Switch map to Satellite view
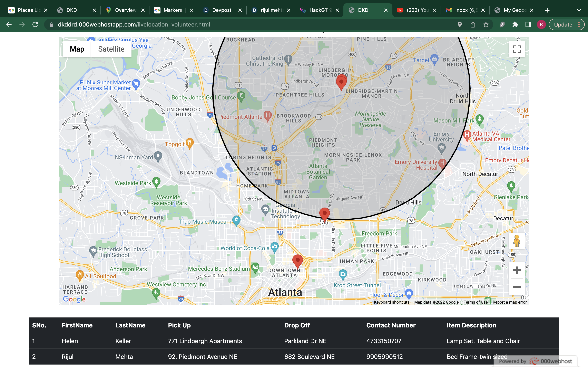Screen dimensions: 588x367 (111, 49)
